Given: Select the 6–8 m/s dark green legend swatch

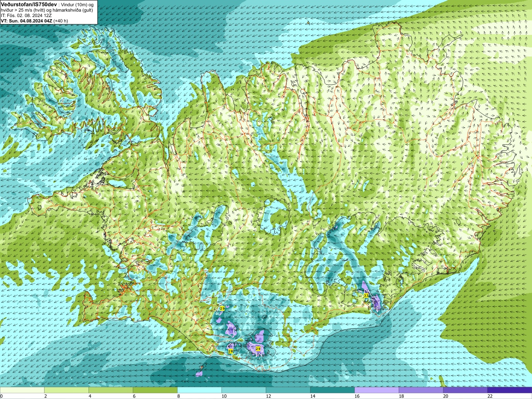Looking at the screenshot, I should tap(155, 390).
